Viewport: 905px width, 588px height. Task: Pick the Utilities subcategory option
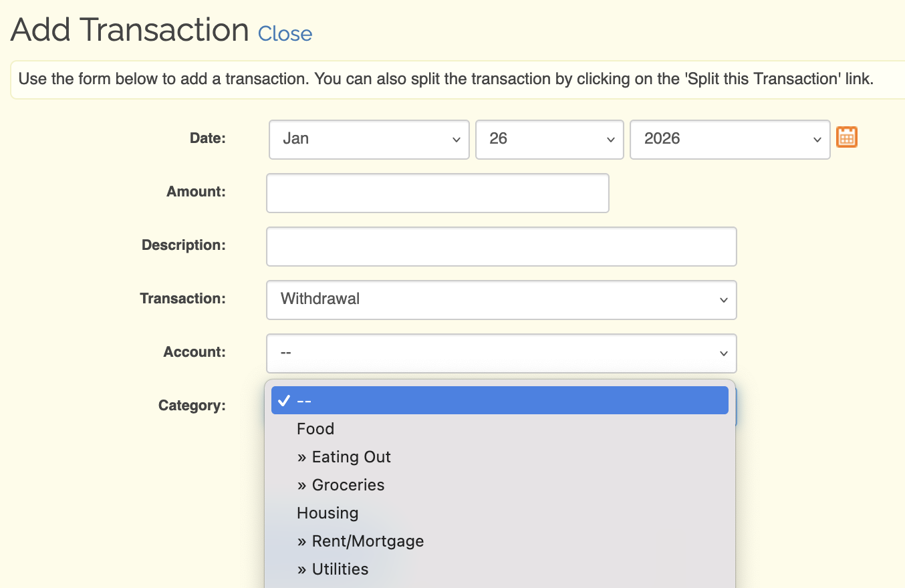point(333,569)
